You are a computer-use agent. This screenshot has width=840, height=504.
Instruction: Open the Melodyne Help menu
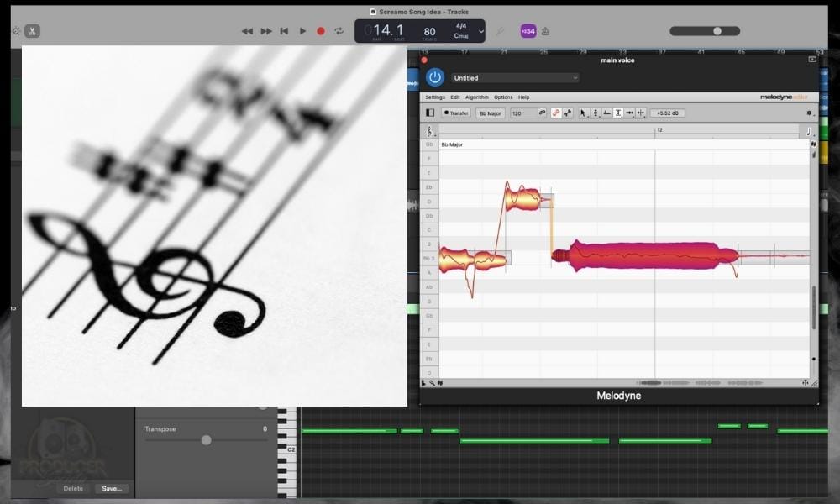pos(523,97)
